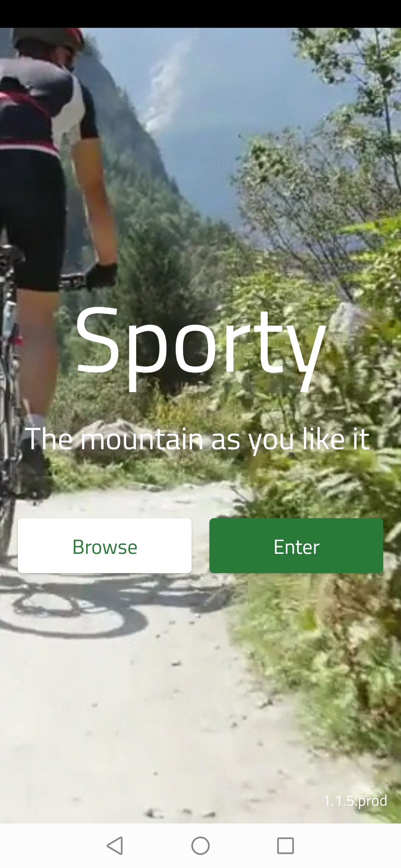Click the black status bar at top
Image resolution: width=401 pixels, height=868 pixels.
point(200,14)
